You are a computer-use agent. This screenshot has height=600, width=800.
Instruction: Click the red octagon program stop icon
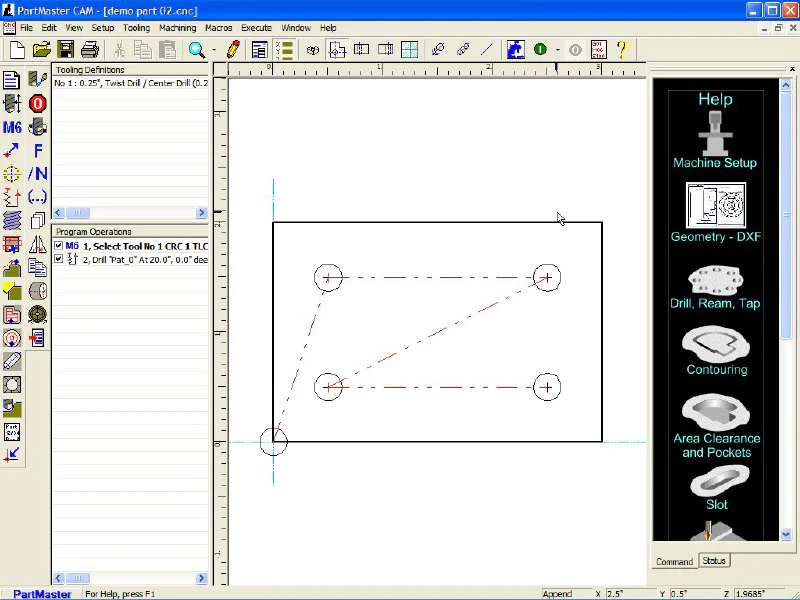pos(37,104)
